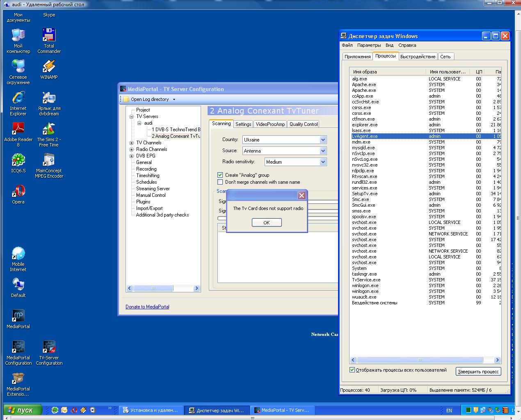Open the Total Commander desktop icon
521x420 pixels.
(49, 41)
